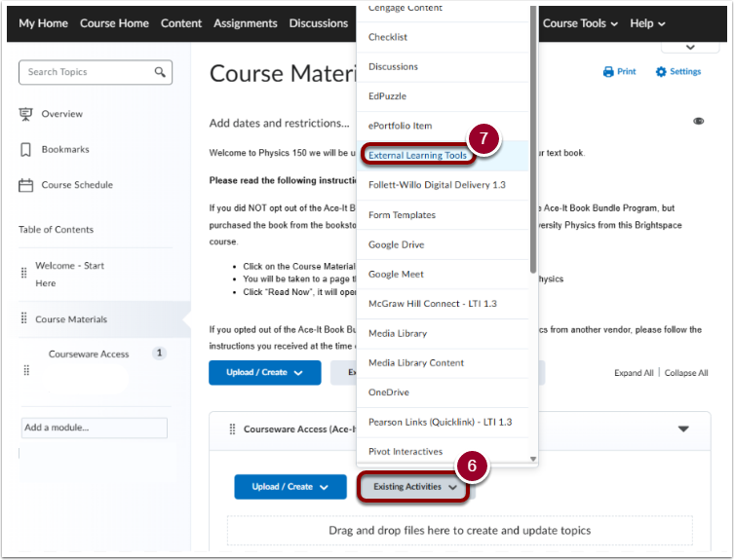The width and height of the screenshot is (734, 560).
Task: Open the Course Tools dropdown menu
Action: 580,23
